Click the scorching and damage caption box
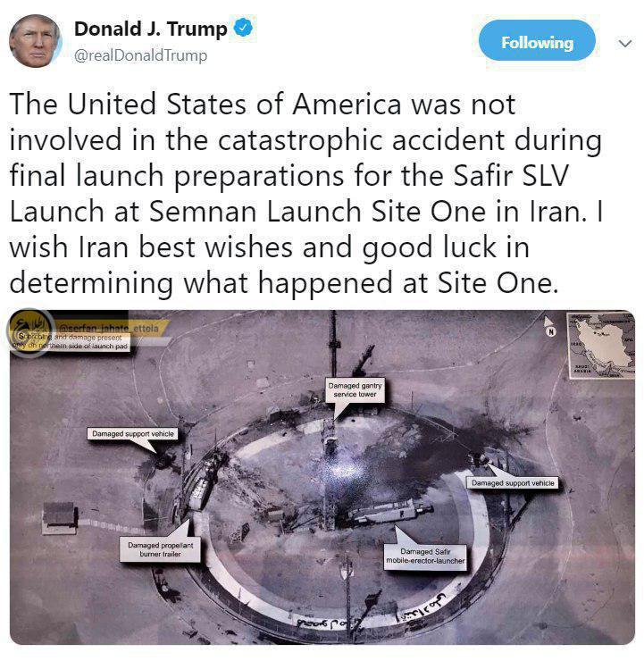 click(71, 342)
